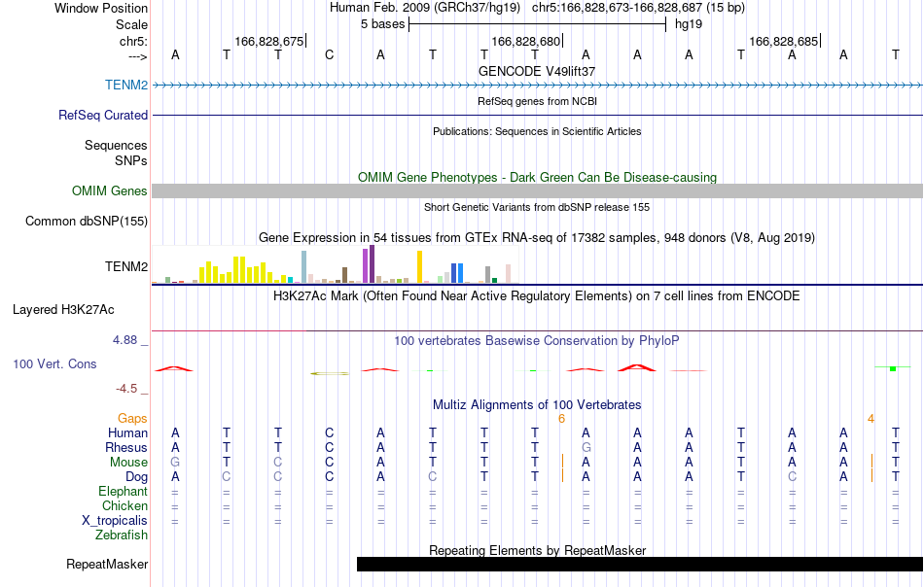Click the TENM2 GENCODE gene label
The height and width of the screenshot is (587, 924).
pos(126,85)
